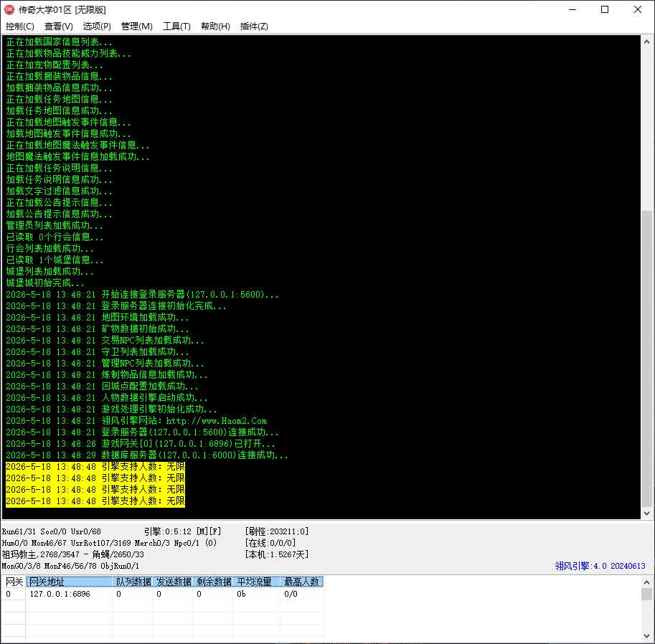Click the 翎风引擎:4.0 version label
This screenshot has height=644, width=655.
pyautogui.click(x=600, y=566)
